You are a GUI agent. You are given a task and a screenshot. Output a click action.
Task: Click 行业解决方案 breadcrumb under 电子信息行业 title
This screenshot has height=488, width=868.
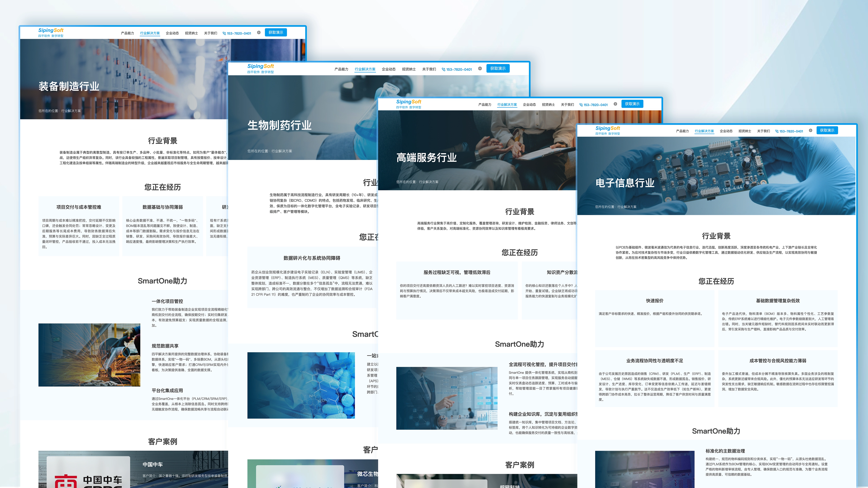coord(627,207)
